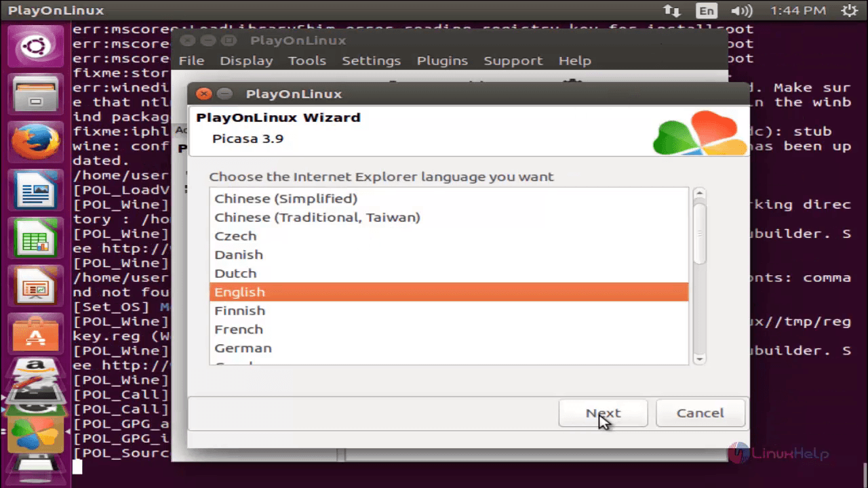
Task: Click Next in the PlayOnLinux Wizard
Action: [603, 413]
